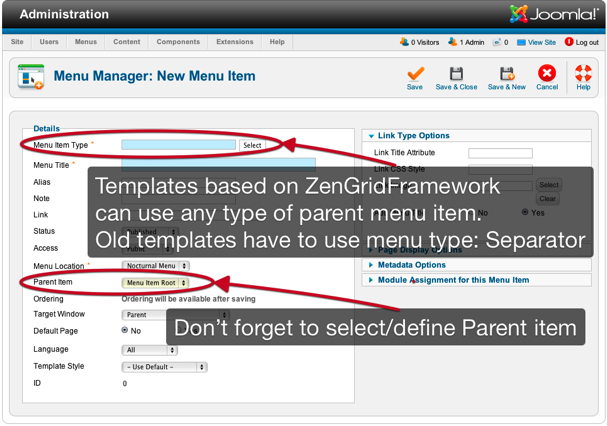Click the Joomla! logo

coord(554,14)
